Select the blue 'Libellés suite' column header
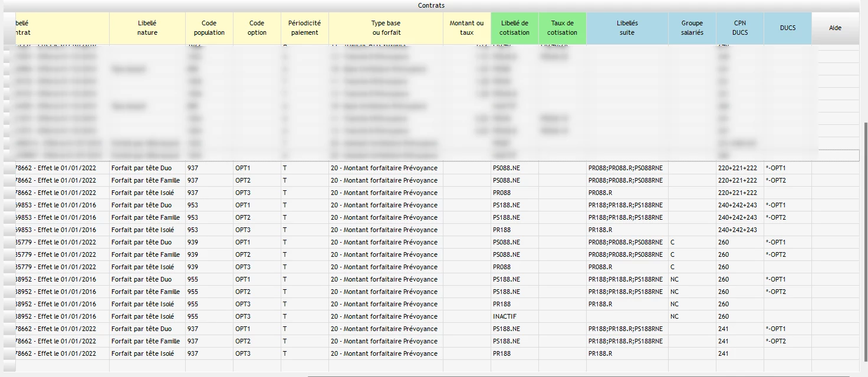This screenshot has height=377, width=868. pos(627,28)
